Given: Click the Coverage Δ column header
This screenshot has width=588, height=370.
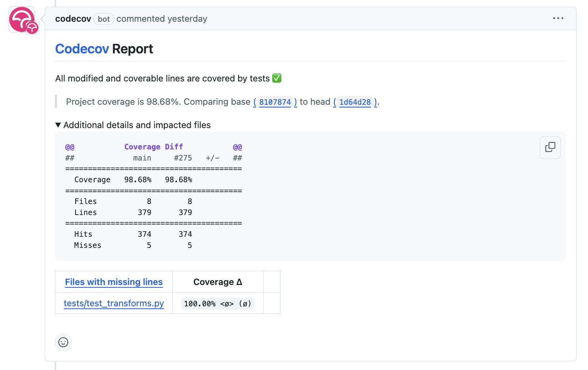Looking at the screenshot, I should pos(218,282).
